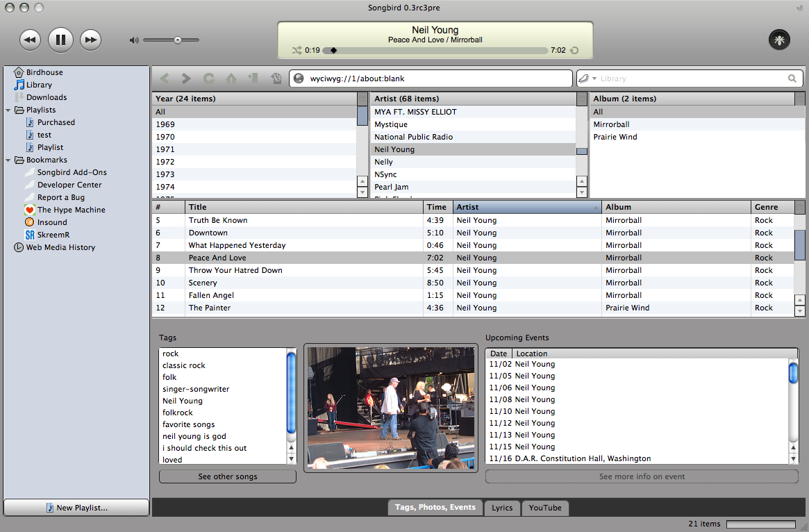
Task: Click the See other songs button
Action: pyautogui.click(x=227, y=476)
